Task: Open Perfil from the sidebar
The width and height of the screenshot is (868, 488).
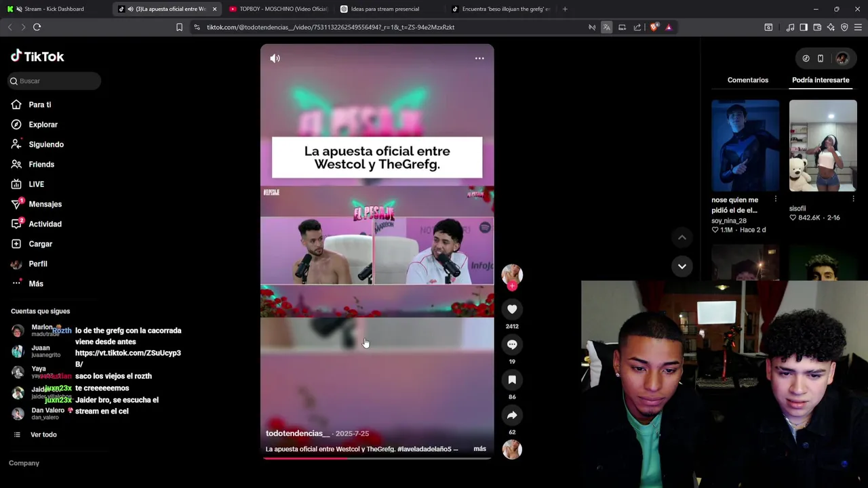Action: click(37, 264)
